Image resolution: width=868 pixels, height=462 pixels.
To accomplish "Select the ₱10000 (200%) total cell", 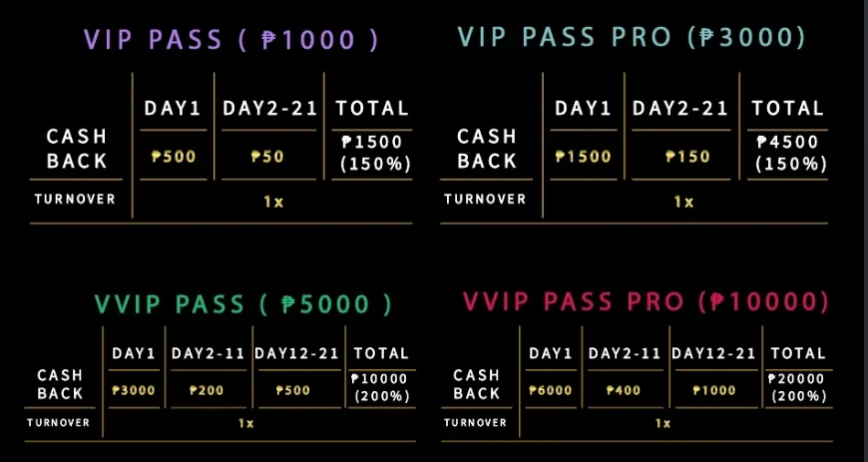I will tap(381, 387).
